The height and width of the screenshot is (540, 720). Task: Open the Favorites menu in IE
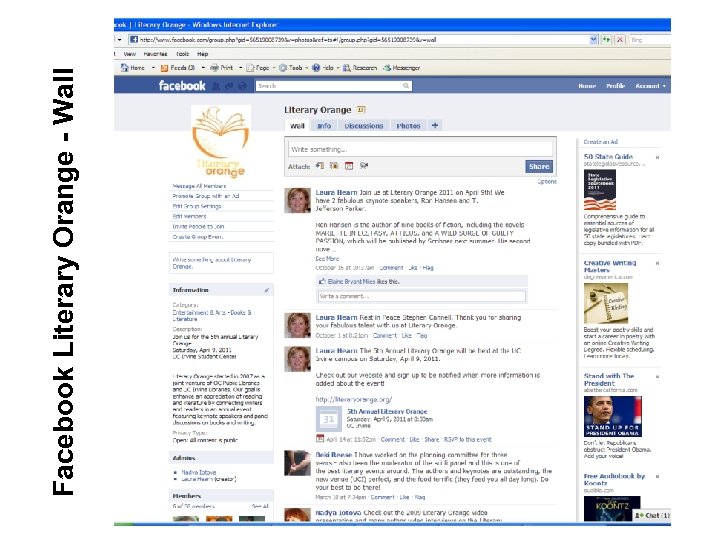pos(155,54)
